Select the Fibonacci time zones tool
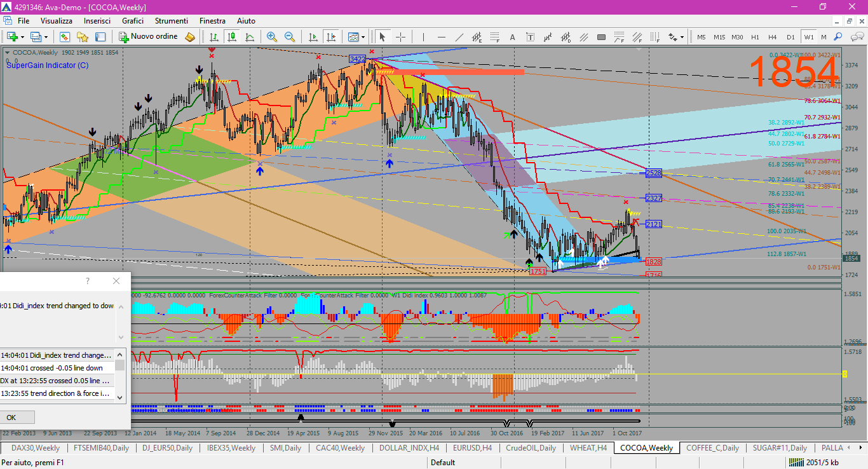Viewport: 868px width, 469px height. pyautogui.click(x=654, y=37)
